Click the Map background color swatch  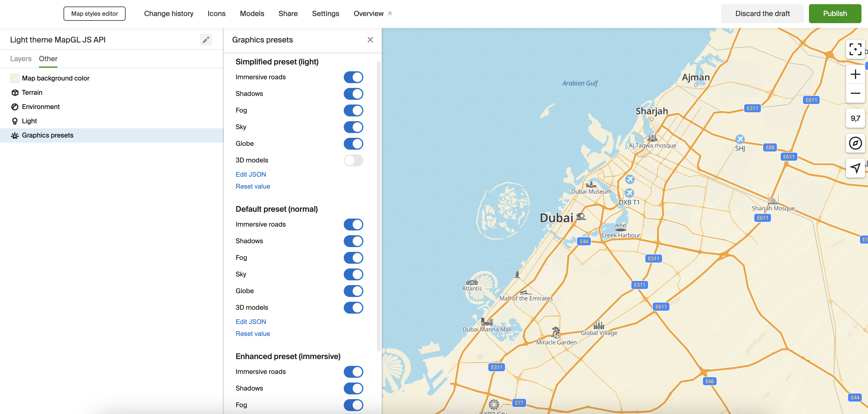pyautogui.click(x=15, y=78)
